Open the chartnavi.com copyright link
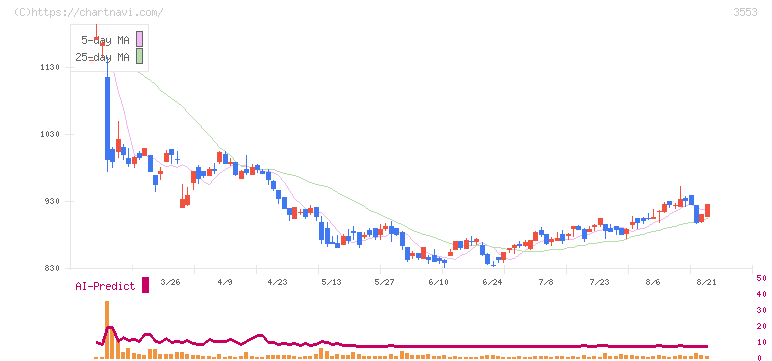This screenshot has width=772, height=361. (89, 12)
